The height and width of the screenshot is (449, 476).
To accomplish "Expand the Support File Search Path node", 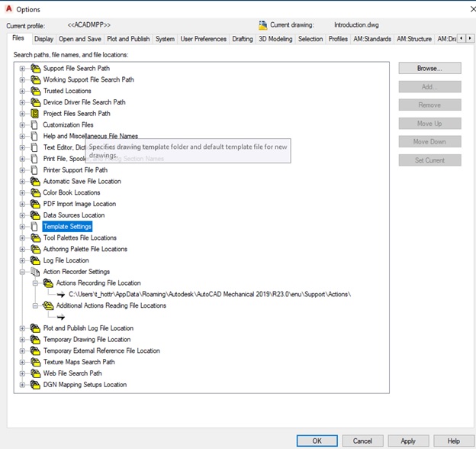I will coord(22,69).
